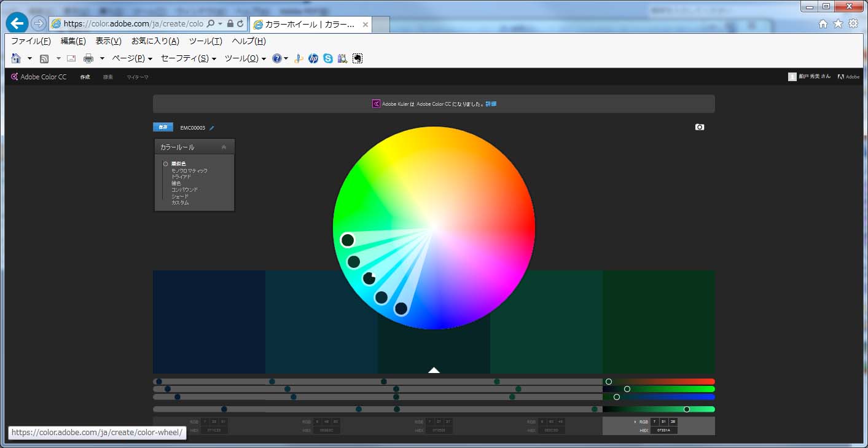Image resolution: width=868 pixels, height=448 pixels.
Task: Open the ヘルプ(H) menu
Action: point(249,41)
